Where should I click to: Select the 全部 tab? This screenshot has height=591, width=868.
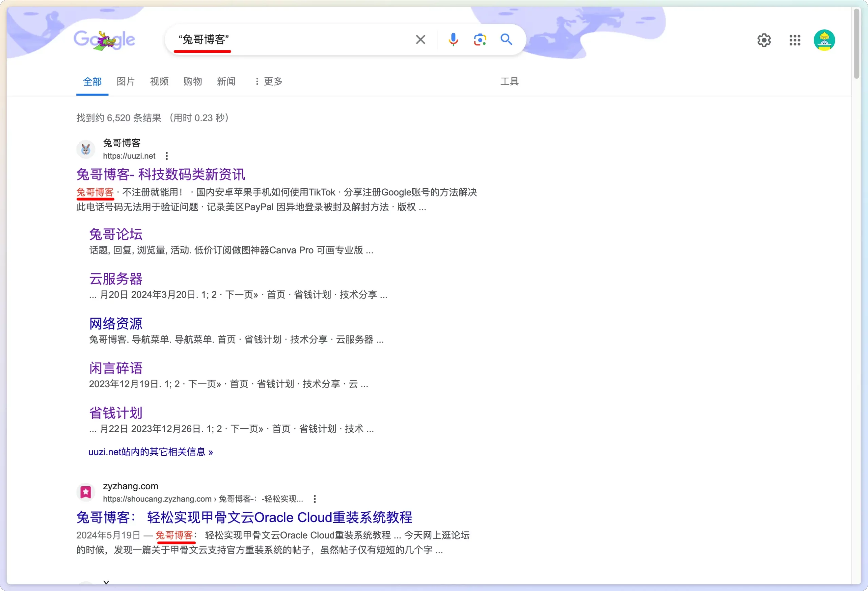pyautogui.click(x=92, y=81)
